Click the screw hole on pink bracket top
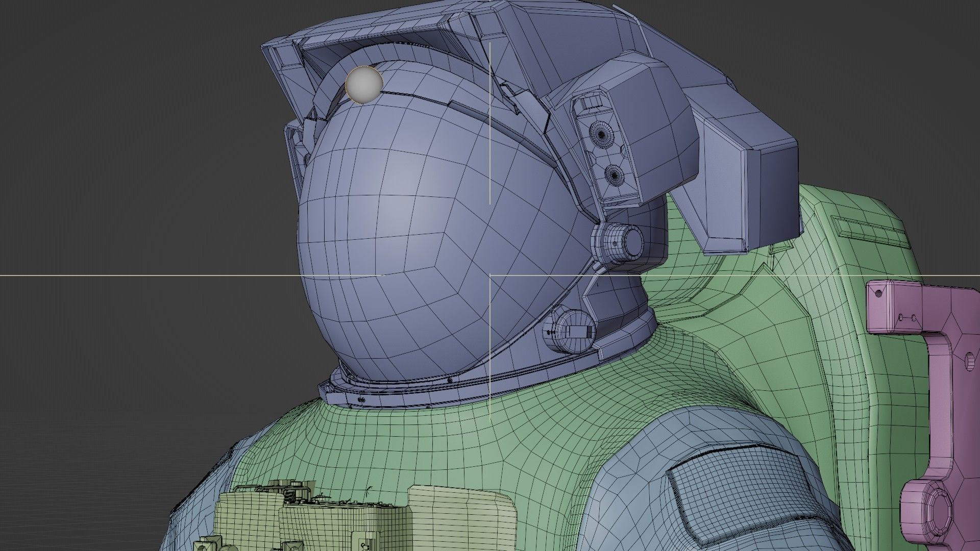Viewport: 980px width, 551px height. (x=878, y=293)
